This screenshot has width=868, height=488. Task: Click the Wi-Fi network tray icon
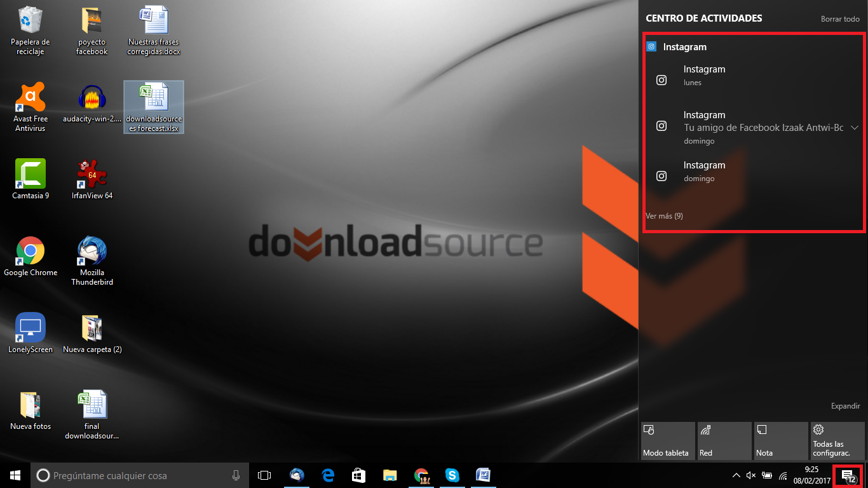783,475
